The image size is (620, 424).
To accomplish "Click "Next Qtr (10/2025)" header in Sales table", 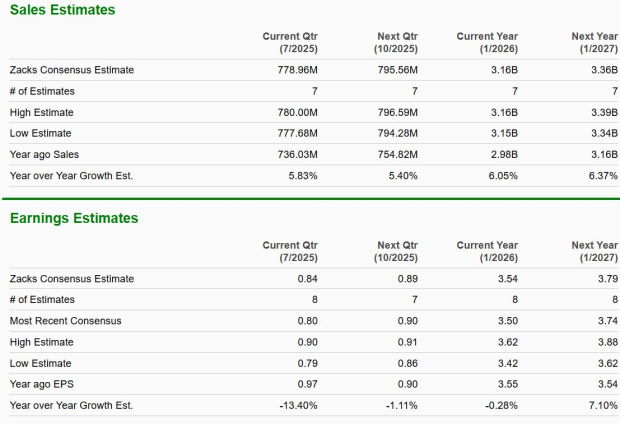I will pyautogui.click(x=396, y=42).
